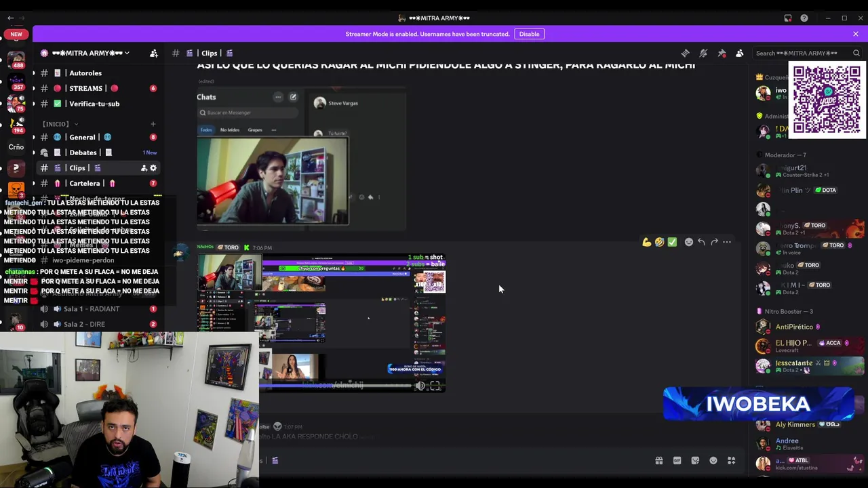
Task: Open the embedded stream clip thumbnail
Action: click(x=321, y=323)
